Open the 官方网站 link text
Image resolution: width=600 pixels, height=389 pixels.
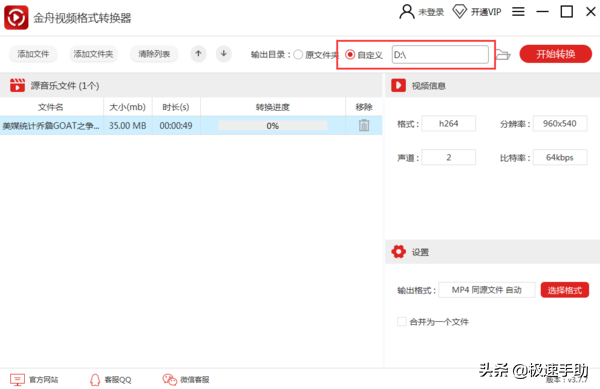click(44, 379)
